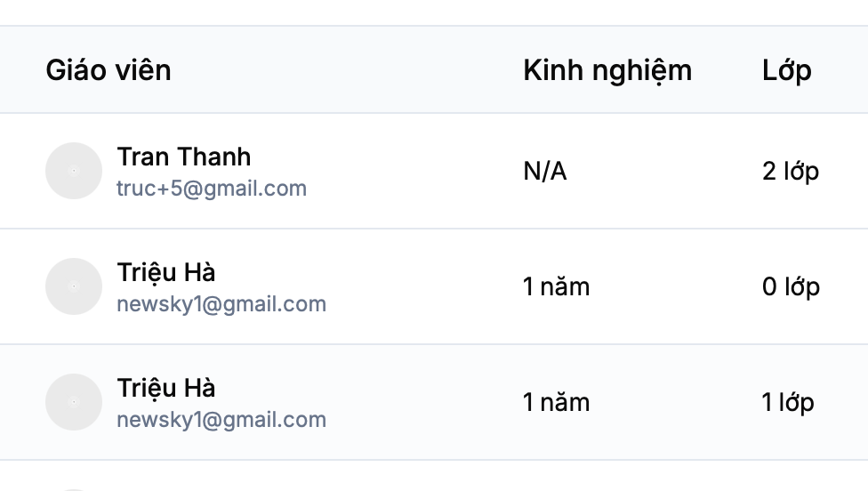Screen dimensions: 868x491
Task: Click Tran Thanh's "2 lớp" class count
Action: tap(791, 171)
